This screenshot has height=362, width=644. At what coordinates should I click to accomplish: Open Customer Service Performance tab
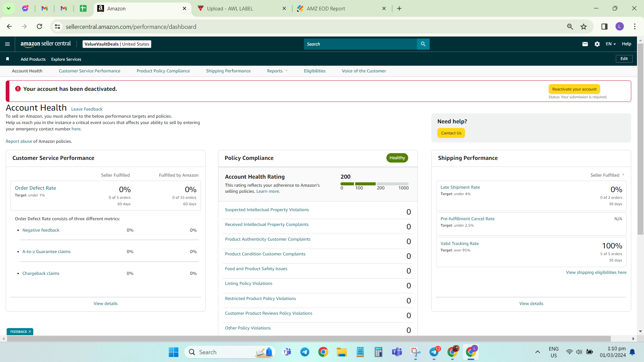click(90, 71)
